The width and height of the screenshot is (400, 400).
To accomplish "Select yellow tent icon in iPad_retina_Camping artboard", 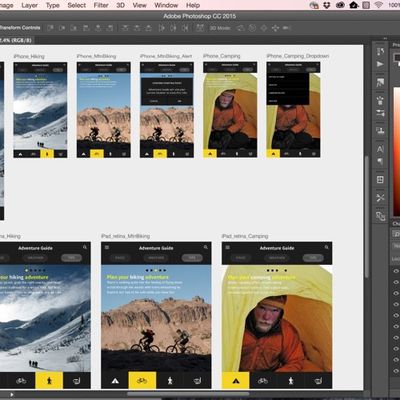I will [x=236, y=380].
